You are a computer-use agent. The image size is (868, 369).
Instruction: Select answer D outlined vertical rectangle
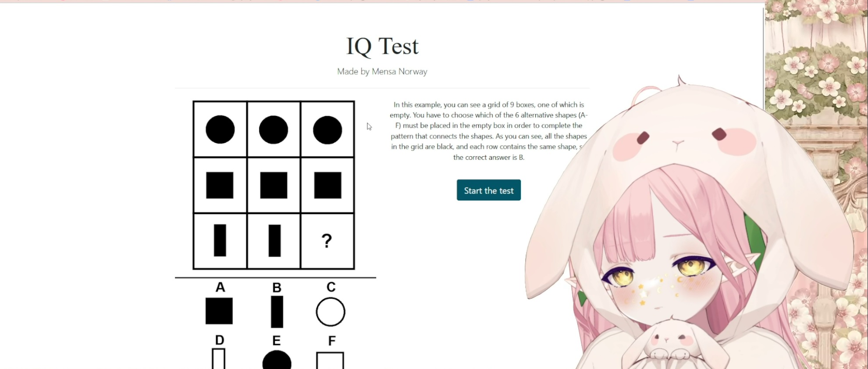tap(218, 358)
